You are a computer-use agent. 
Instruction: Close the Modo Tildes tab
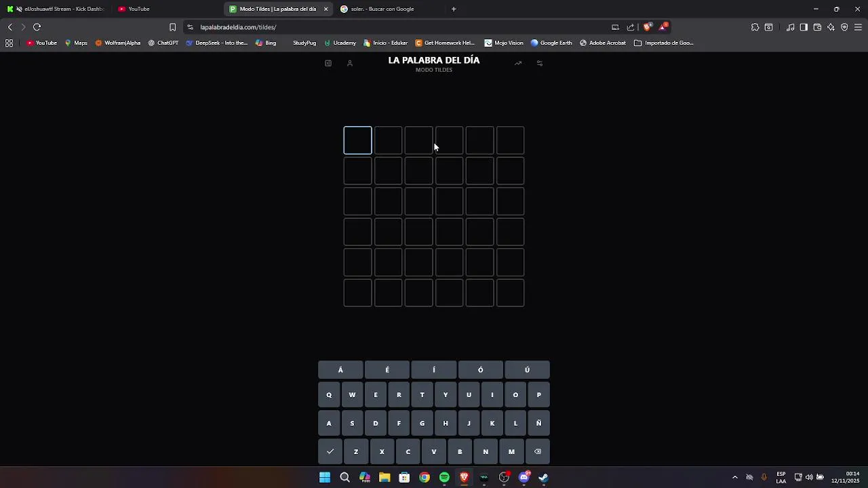326,9
